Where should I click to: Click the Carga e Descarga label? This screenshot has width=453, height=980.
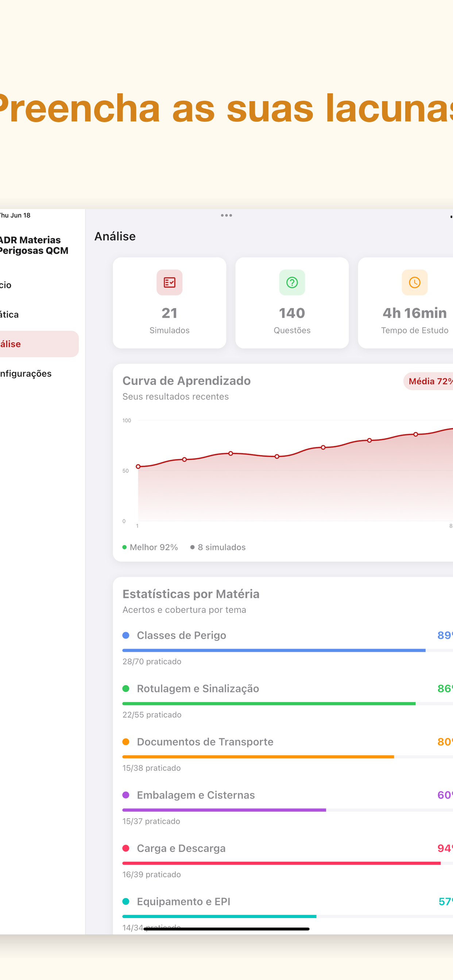(x=181, y=848)
